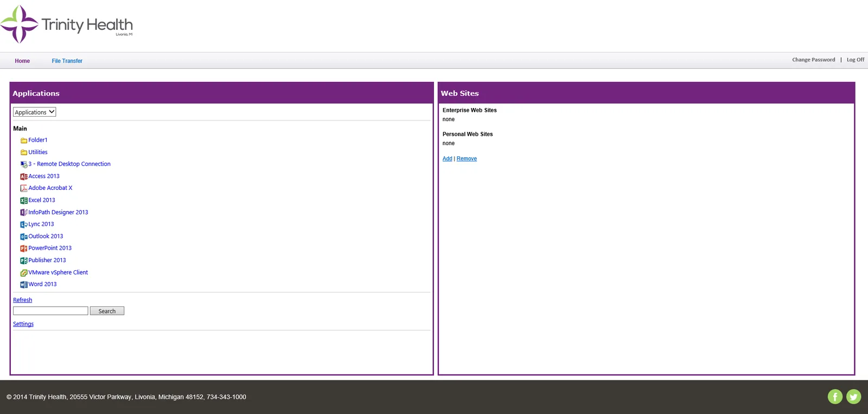Viewport: 868px width, 414px height.
Task: Click the InfoPath Designer 2013 icon
Action: tap(24, 213)
